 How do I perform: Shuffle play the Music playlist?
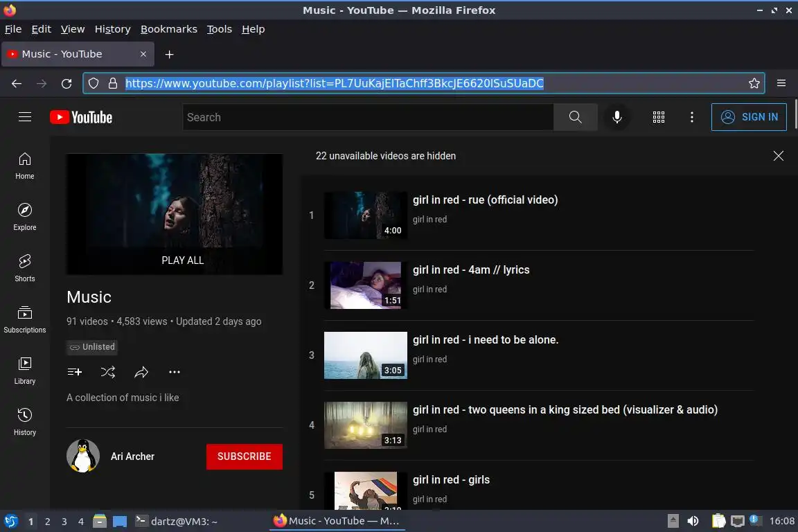[108, 372]
